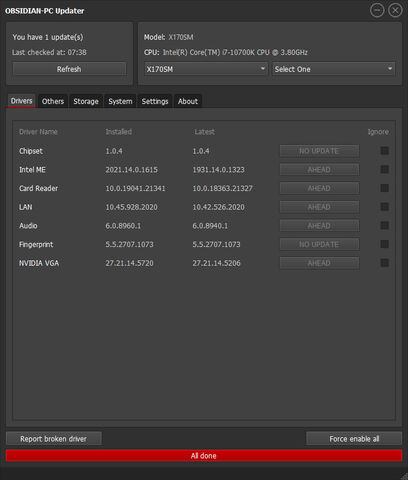Viewport: 408px width, 480px height.
Task: Click installed version 10.0.19041.21341
Action: click(135, 188)
